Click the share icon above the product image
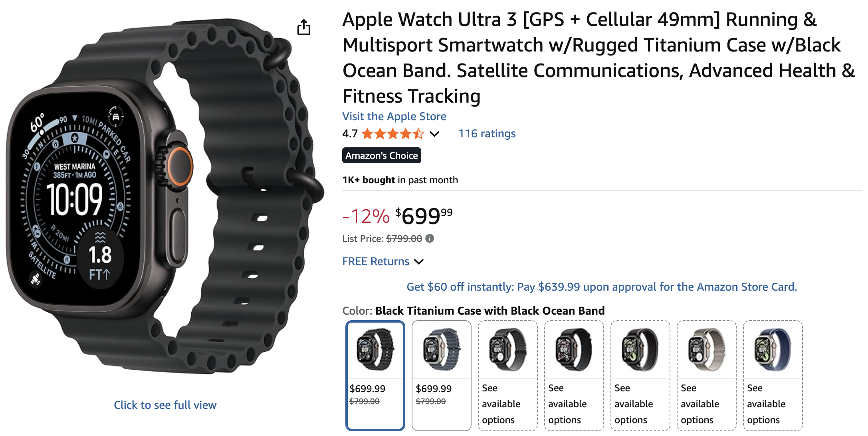Viewport: 868px width, 436px height. [x=305, y=27]
